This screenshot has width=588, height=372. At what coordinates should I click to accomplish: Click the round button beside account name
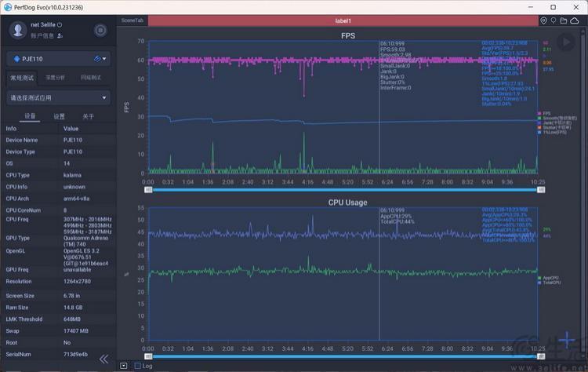click(x=100, y=30)
